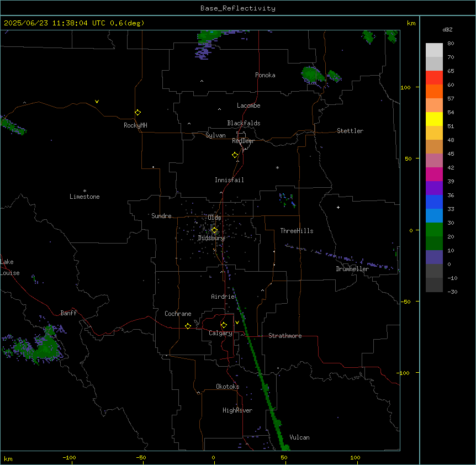Pick the purple swatch between 39 and 36
Viewport: 476px width, 465px height.
434,188
